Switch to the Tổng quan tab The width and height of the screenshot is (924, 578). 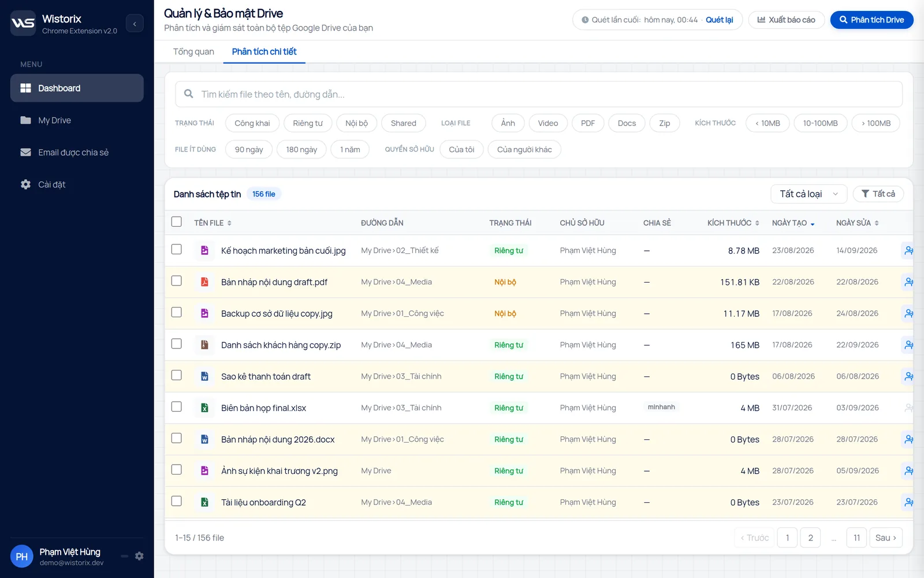193,51
